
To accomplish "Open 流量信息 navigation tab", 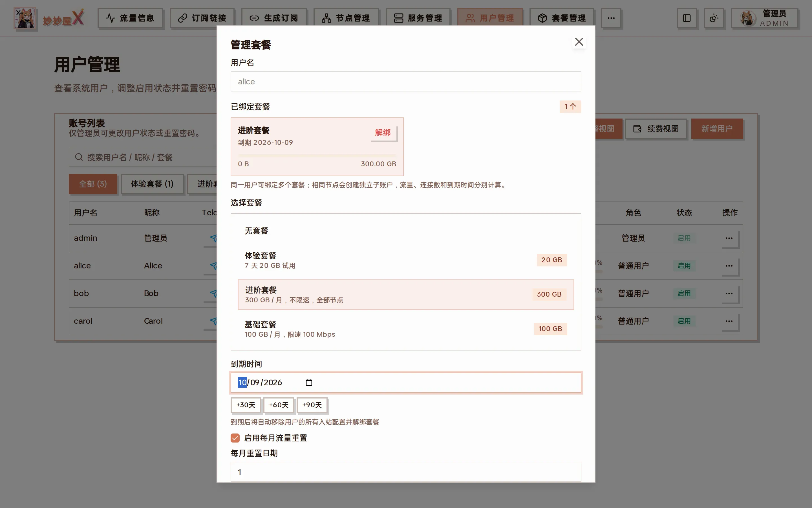I will point(130,18).
